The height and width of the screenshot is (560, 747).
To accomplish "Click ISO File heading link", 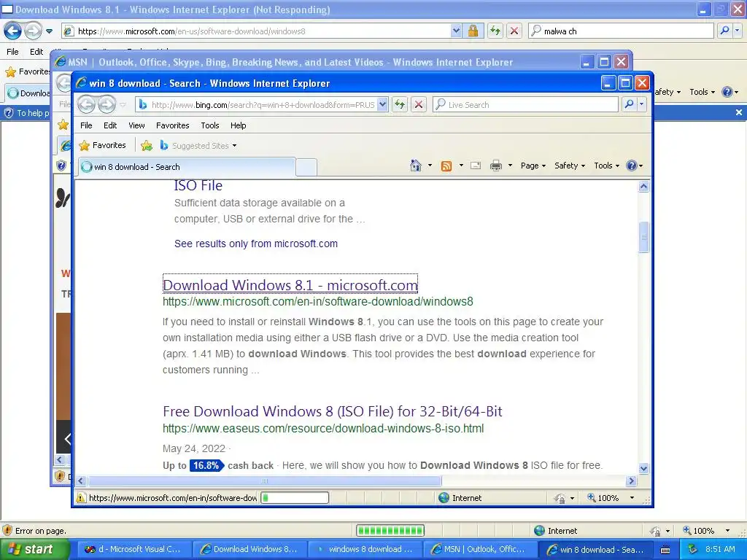I will click(198, 185).
